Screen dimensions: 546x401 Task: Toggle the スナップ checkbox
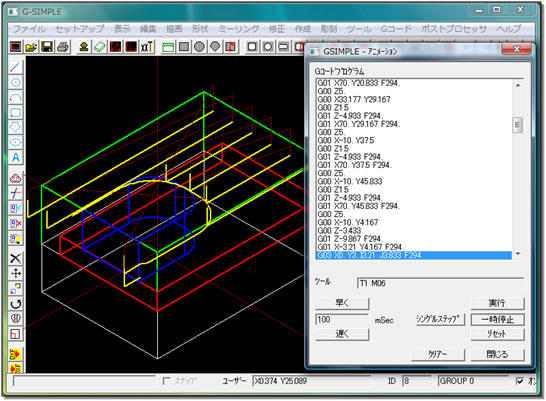167,381
